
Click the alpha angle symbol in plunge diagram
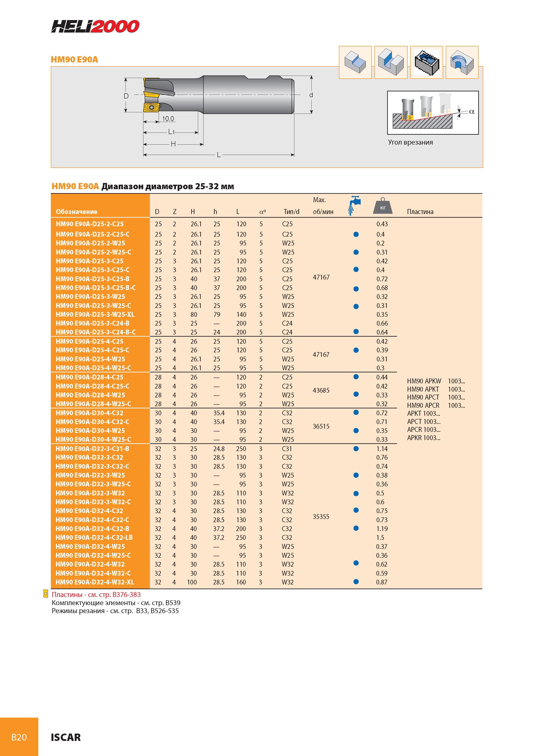click(472, 112)
